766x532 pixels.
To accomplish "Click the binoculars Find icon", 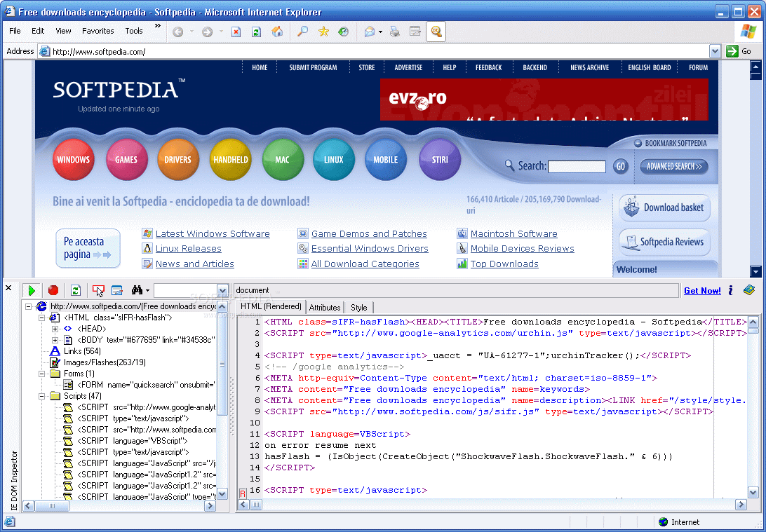I will tap(137, 290).
